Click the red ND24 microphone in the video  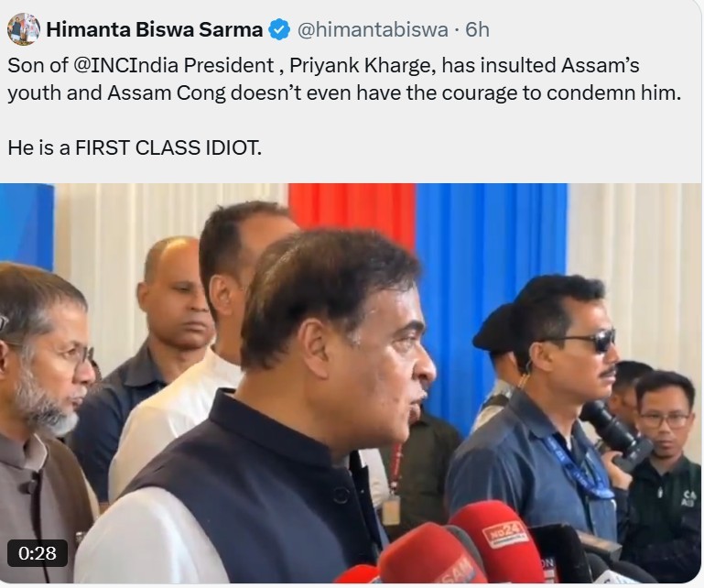[496, 541]
